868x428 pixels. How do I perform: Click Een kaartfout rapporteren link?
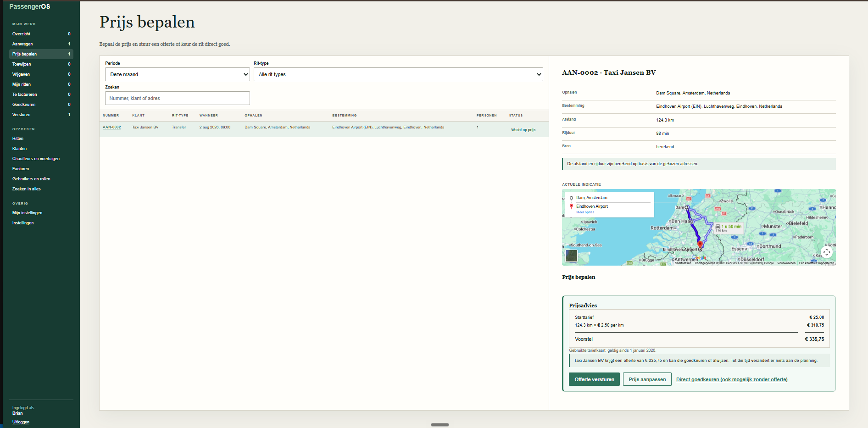(x=817, y=263)
